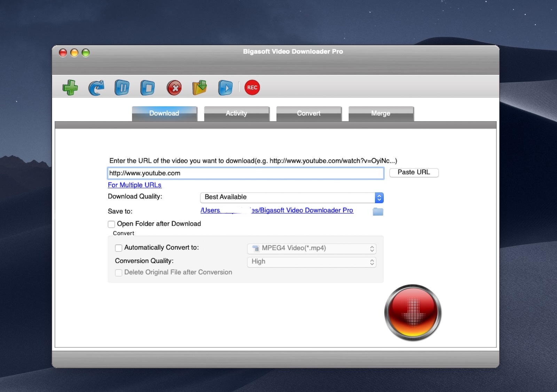557x392 pixels.
Task: Close the window with the red button
Action: click(63, 53)
